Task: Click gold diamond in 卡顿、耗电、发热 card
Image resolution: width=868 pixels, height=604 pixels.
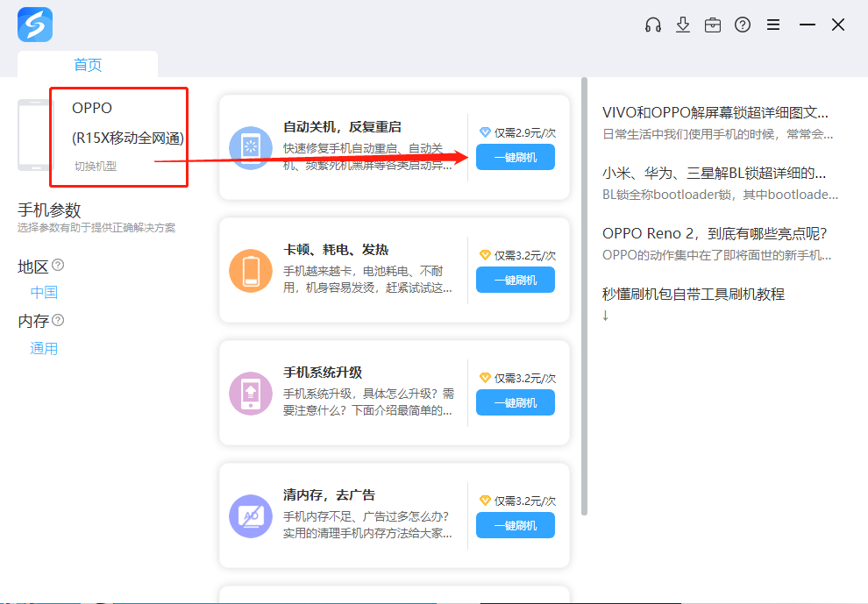Action: click(485, 255)
